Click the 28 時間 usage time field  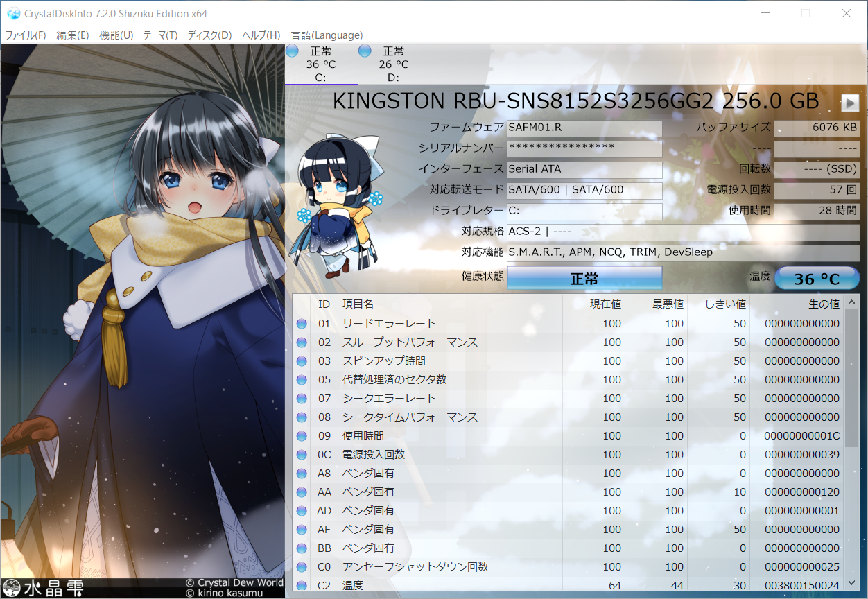(817, 211)
